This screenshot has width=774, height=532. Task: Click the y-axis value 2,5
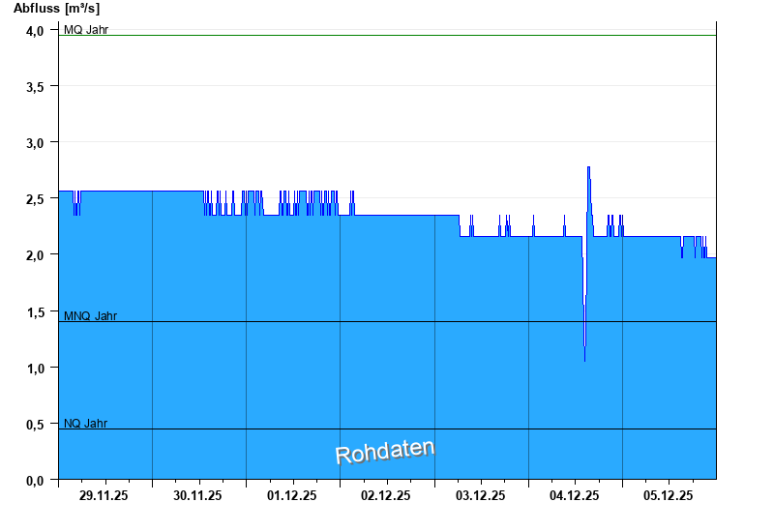click(35, 199)
